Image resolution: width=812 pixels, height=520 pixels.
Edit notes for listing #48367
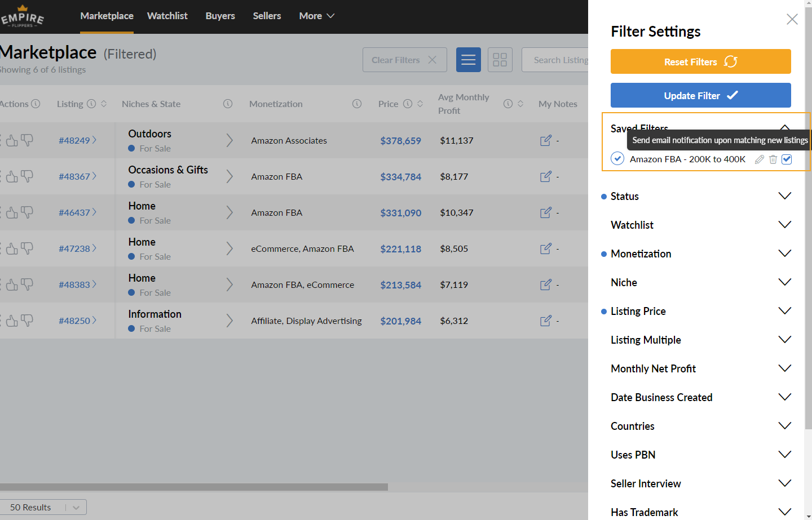pos(546,176)
